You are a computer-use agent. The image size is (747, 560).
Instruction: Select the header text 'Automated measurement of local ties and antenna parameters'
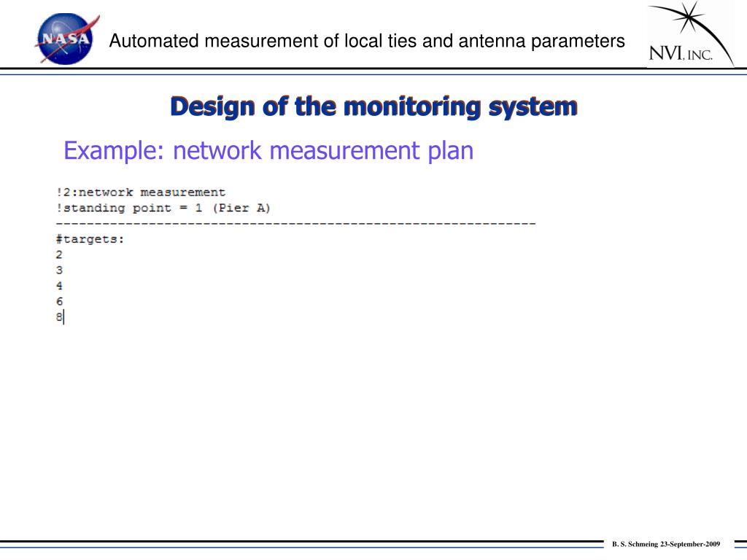click(x=367, y=41)
